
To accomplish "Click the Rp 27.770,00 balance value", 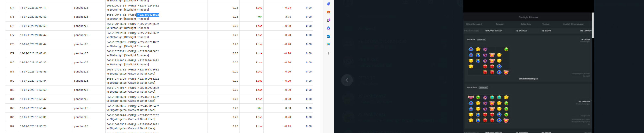I will click(521, 31).
